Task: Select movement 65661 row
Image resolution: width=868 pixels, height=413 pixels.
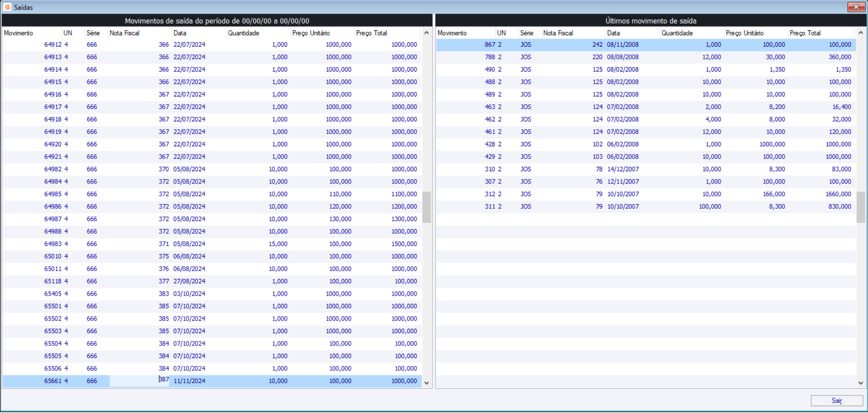Action: 212,381
